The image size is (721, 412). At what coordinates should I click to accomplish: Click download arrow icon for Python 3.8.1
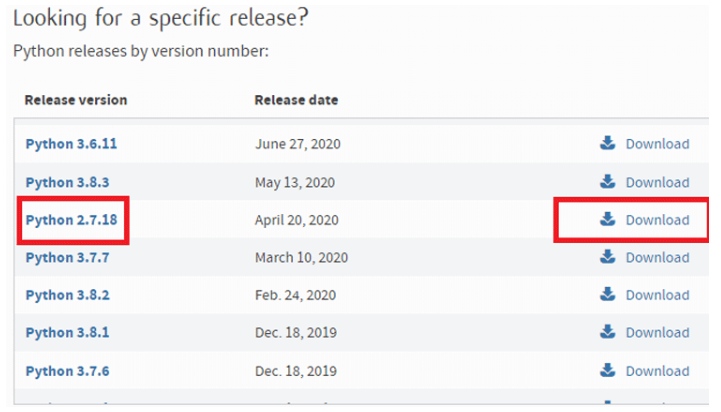tap(607, 332)
